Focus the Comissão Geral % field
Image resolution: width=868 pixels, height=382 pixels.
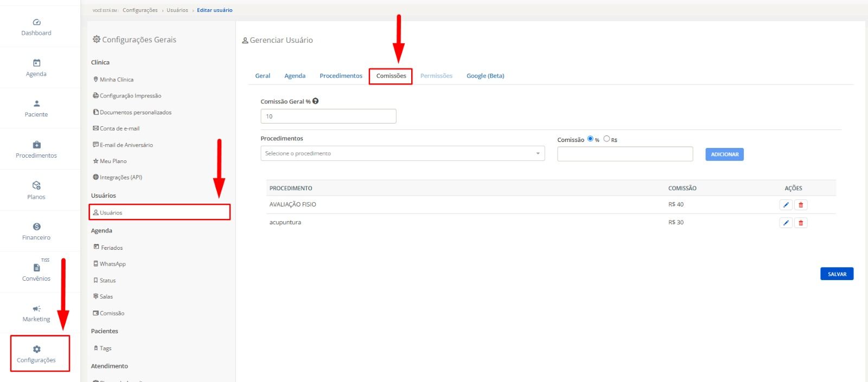(x=328, y=116)
